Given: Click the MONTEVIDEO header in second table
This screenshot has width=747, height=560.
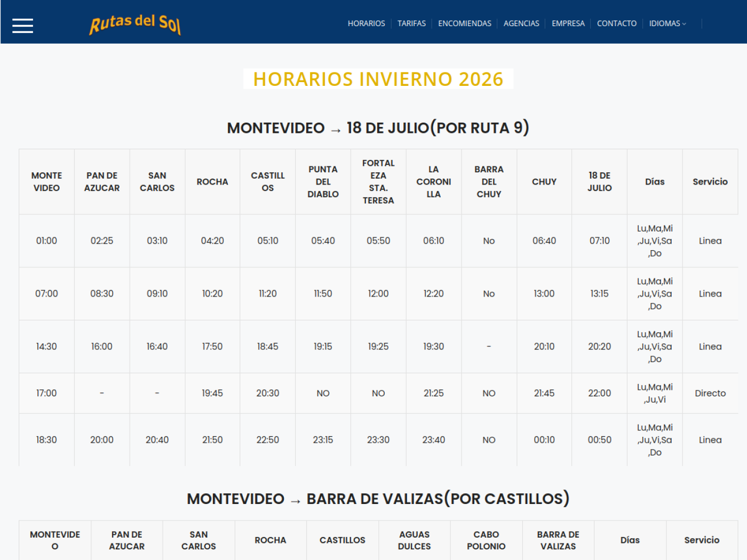Looking at the screenshot, I should 55,540.
